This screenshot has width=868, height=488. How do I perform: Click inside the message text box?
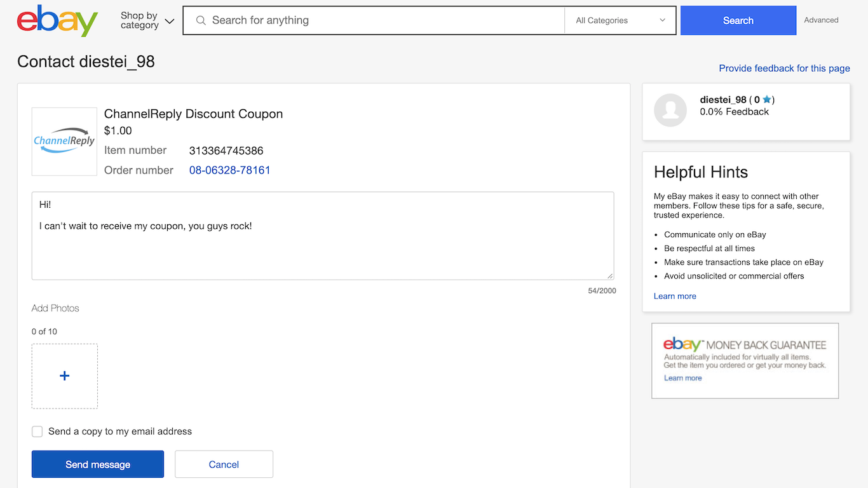(x=323, y=236)
